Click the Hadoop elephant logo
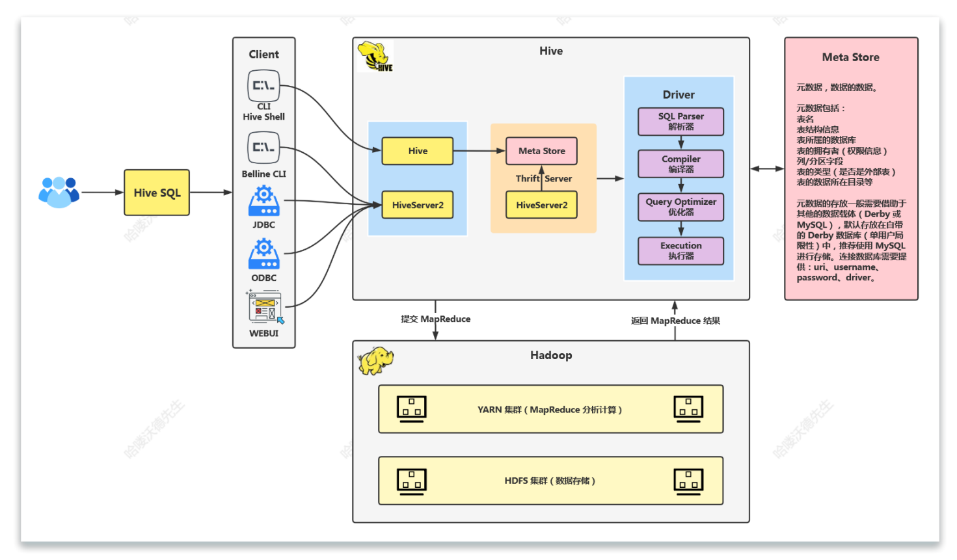Screen dimensions: 957x560 [375, 360]
